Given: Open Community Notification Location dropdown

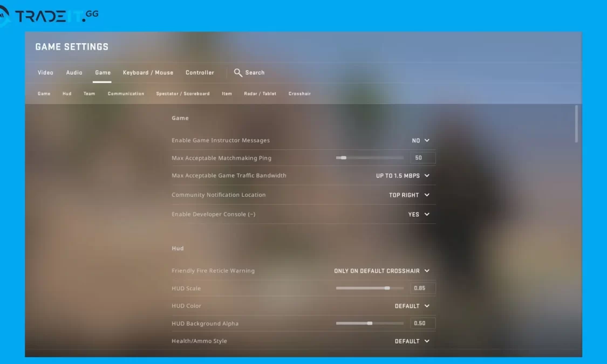Looking at the screenshot, I should click(409, 195).
